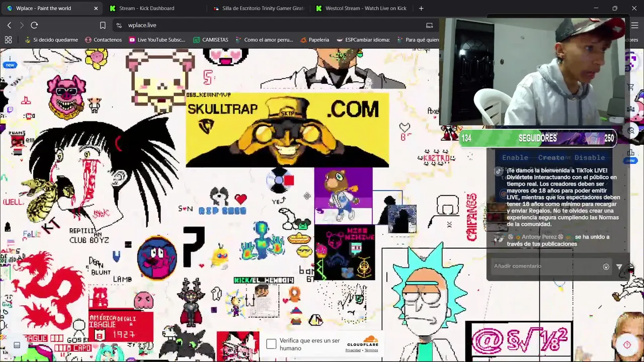Click the REPTILIAN CLUB BOYZ text

click(x=89, y=236)
